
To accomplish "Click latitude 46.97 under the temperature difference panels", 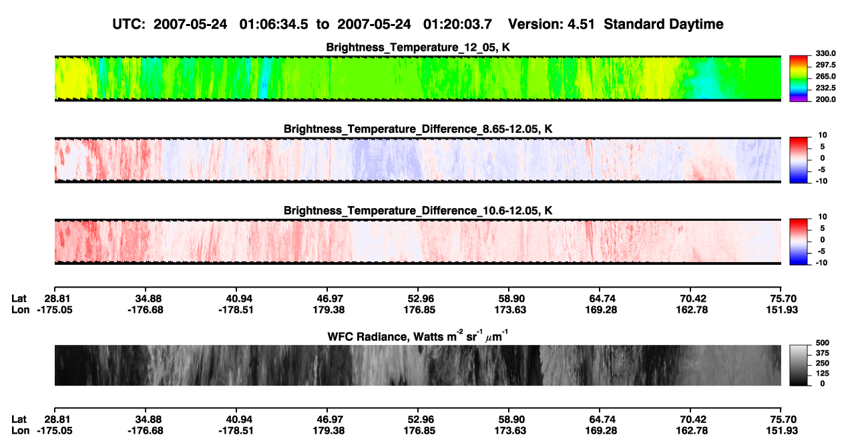I will 327,299.
